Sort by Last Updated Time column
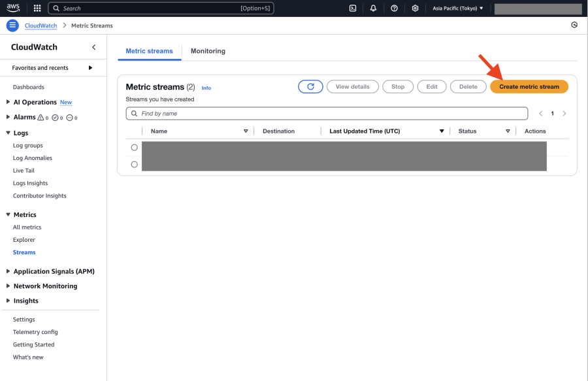588x381 pixels. click(x=442, y=131)
